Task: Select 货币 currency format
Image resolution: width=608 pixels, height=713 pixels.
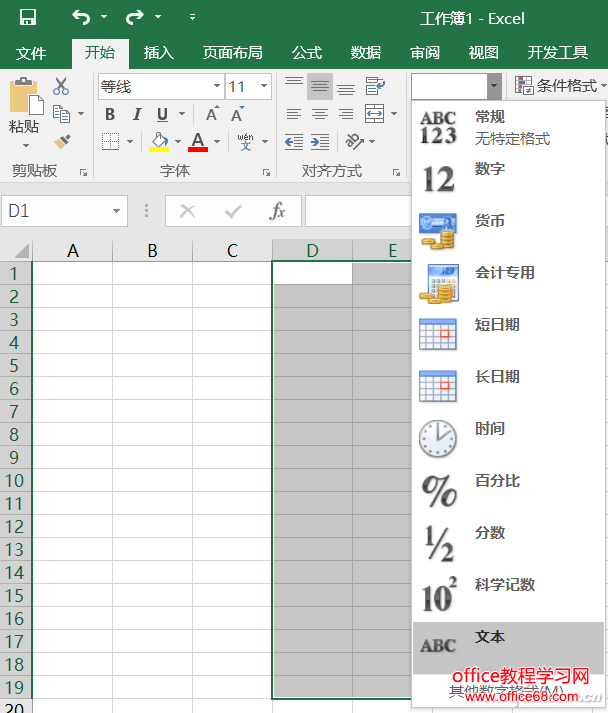Action: (508, 231)
